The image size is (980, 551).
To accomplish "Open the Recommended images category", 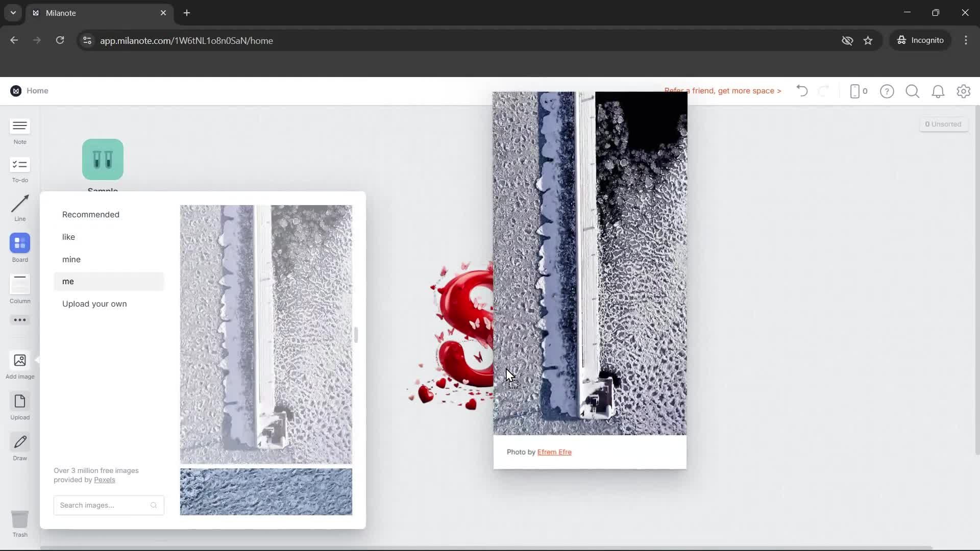I will (x=91, y=214).
